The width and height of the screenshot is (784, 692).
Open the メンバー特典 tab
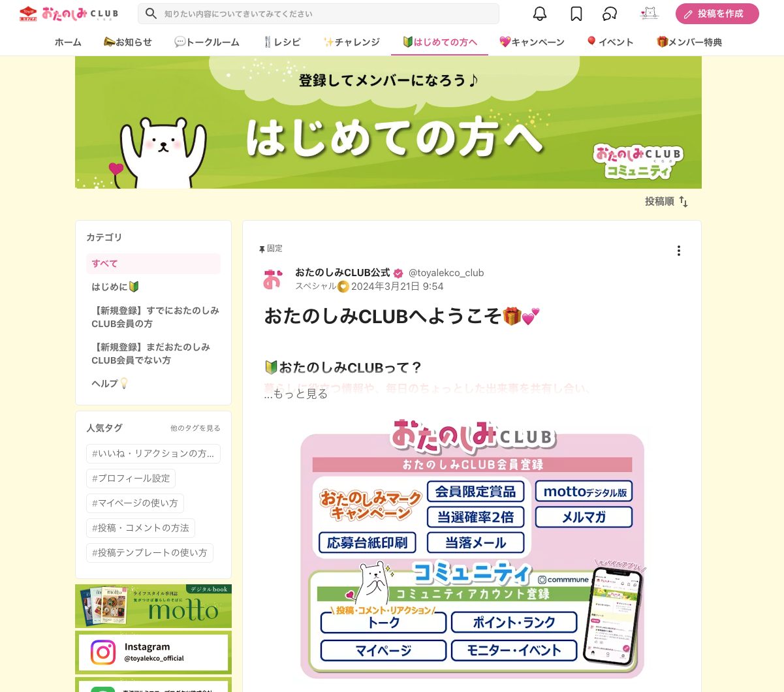(x=689, y=42)
